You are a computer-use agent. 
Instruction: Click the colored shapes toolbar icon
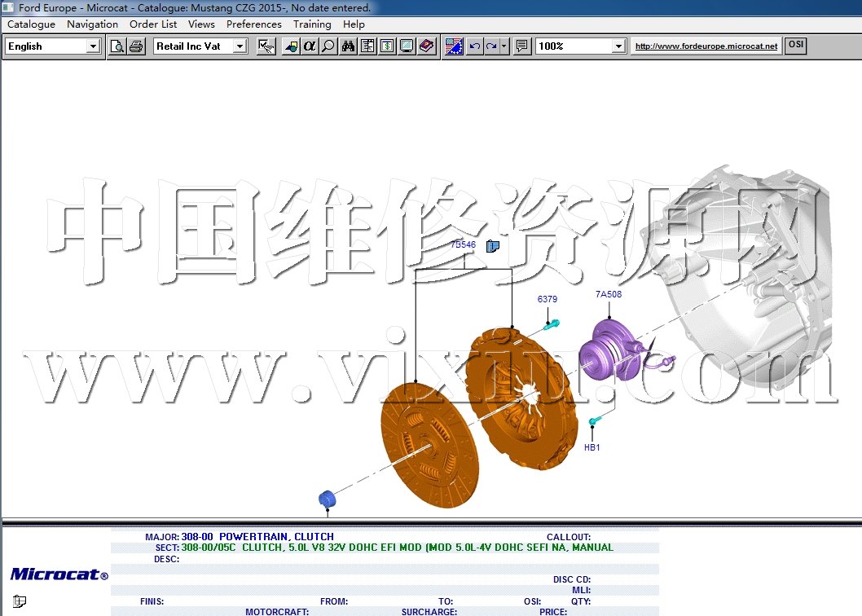point(291,46)
